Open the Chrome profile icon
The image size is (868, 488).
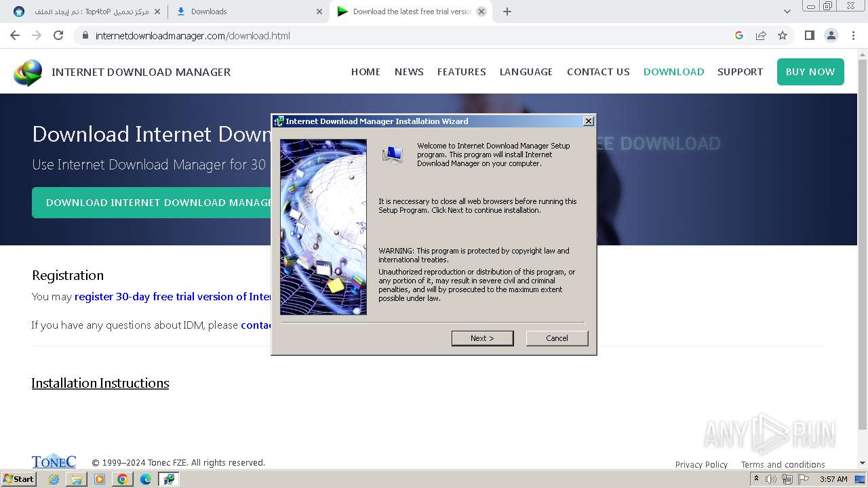pos(831,35)
